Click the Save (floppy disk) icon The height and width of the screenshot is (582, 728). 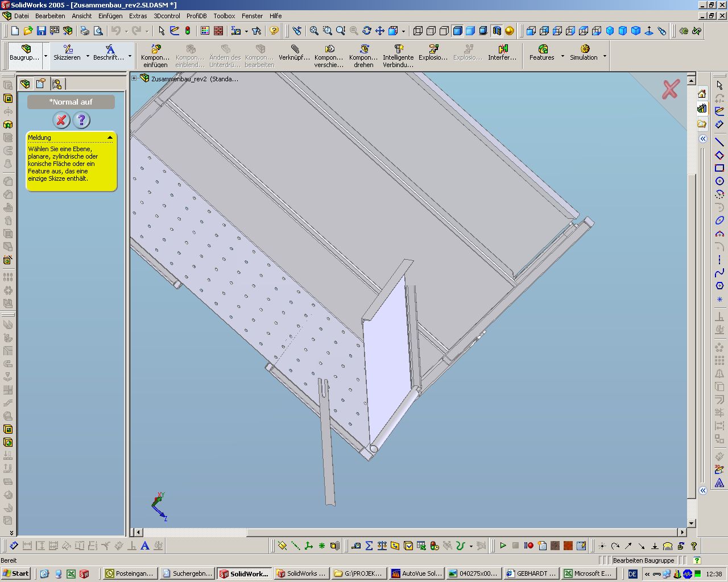coord(41,31)
